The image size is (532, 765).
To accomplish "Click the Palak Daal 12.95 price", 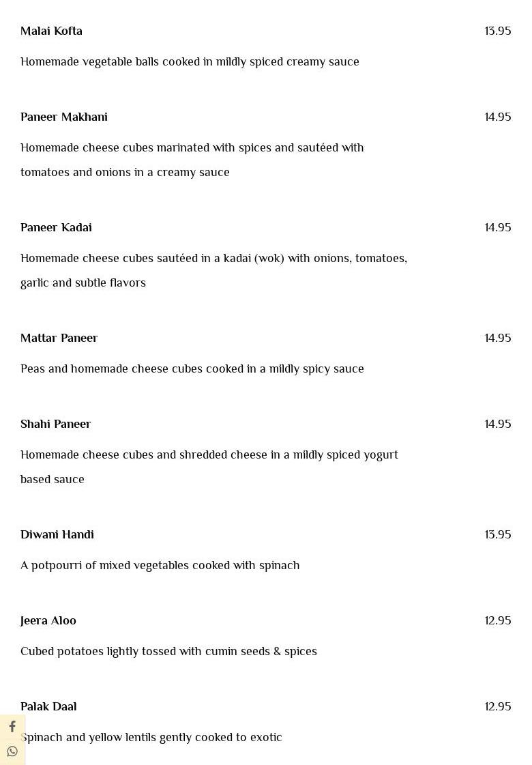I will click(497, 707).
